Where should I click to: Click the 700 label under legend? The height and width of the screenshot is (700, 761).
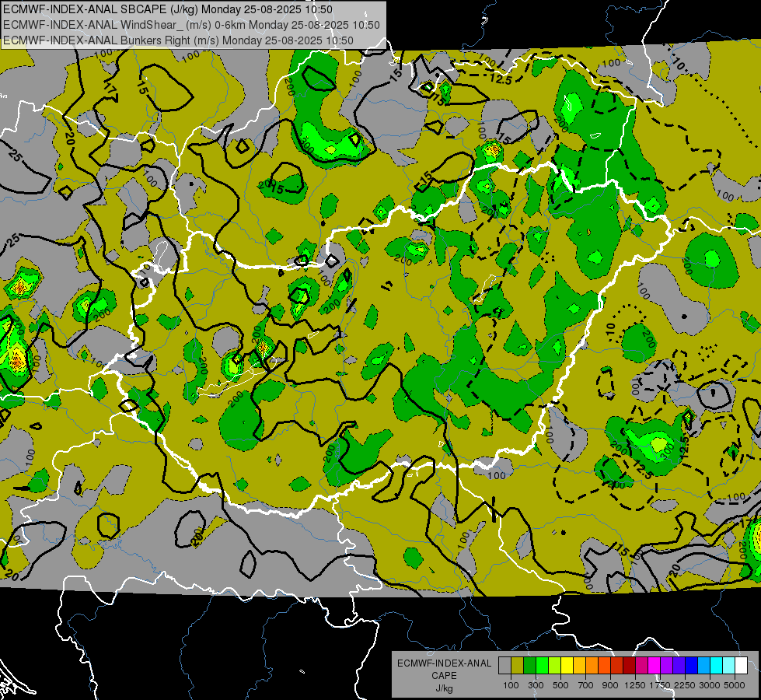tap(586, 685)
